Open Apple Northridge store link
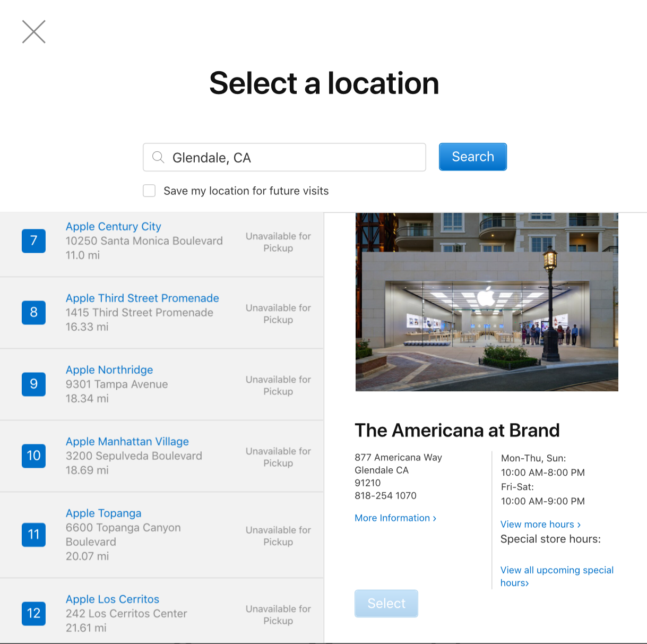 click(109, 370)
